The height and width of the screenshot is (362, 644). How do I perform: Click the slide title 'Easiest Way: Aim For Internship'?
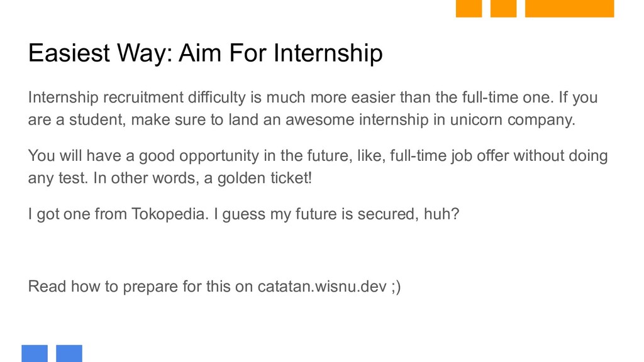click(206, 53)
